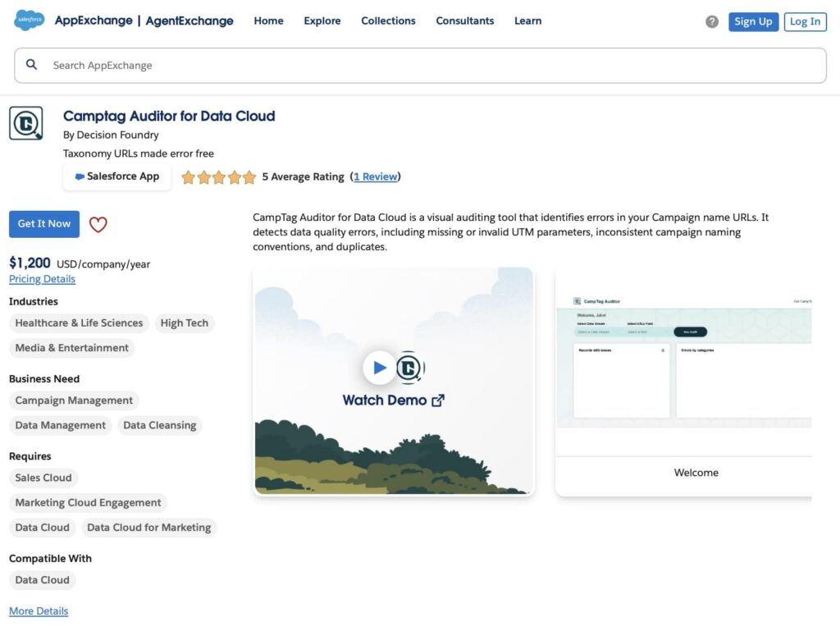Select the High Tech industry tag
The height and width of the screenshot is (627, 840).
(x=185, y=323)
